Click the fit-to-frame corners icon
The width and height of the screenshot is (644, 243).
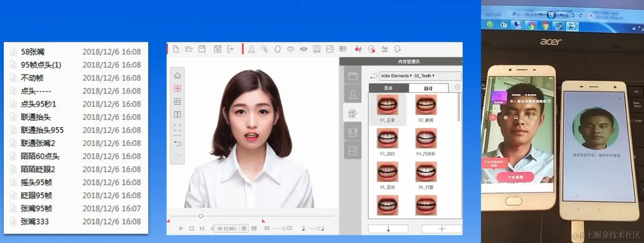coord(177,128)
